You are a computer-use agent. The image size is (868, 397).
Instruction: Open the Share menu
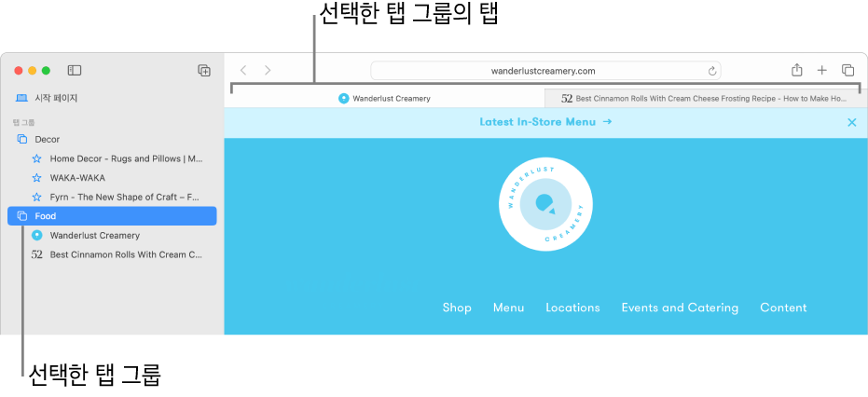click(x=796, y=70)
